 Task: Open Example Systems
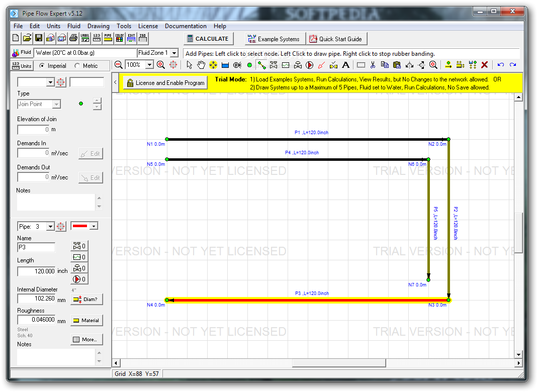[x=274, y=39]
